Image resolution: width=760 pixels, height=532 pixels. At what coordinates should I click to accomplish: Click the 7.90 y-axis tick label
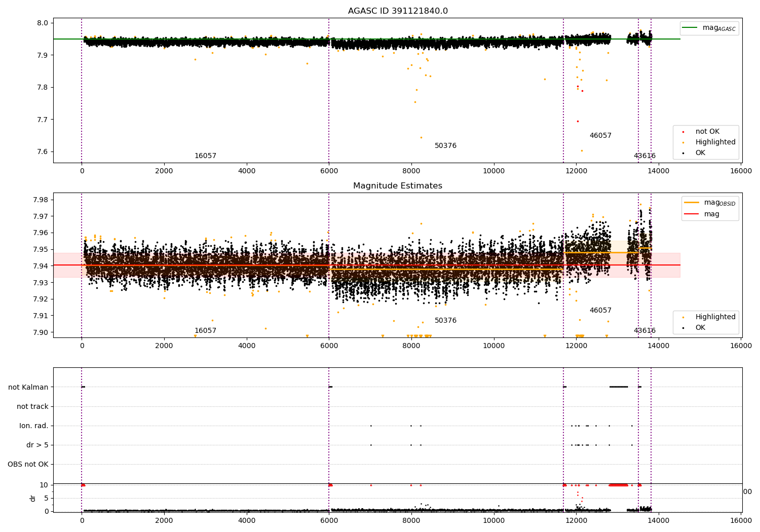(x=41, y=333)
